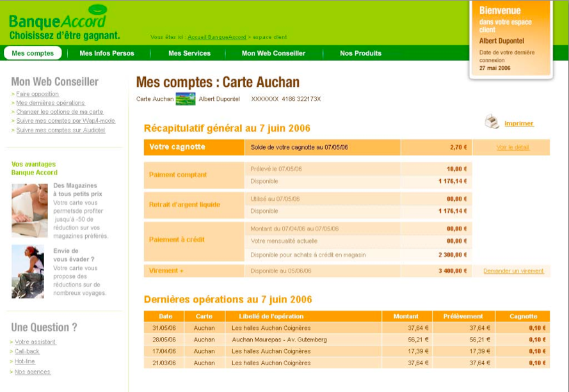Click the Retrait d'argent liquide label

click(x=185, y=205)
